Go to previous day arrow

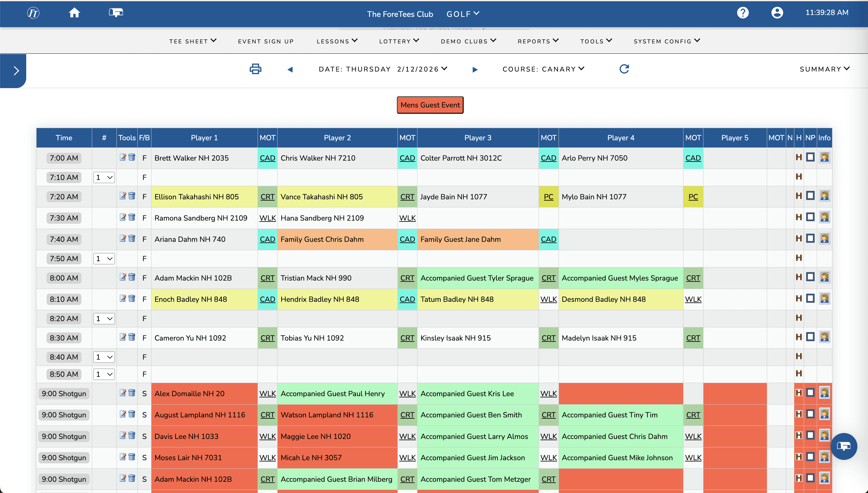[x=290, y=69]
